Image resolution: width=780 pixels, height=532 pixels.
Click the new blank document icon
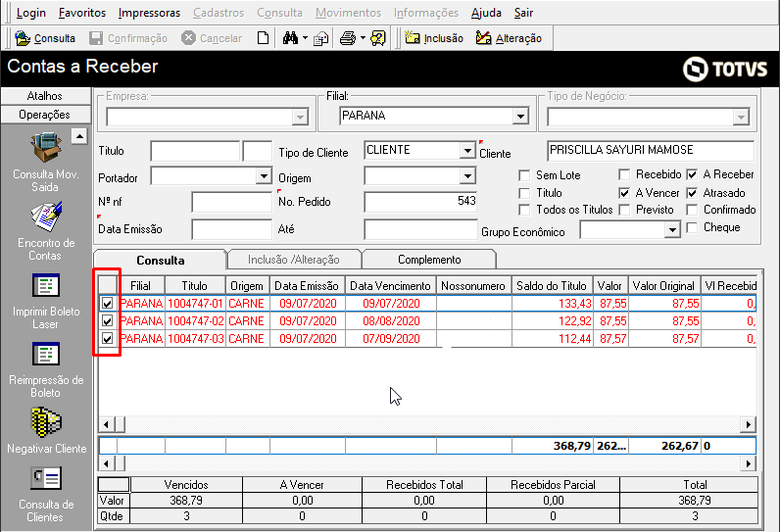pyautogui.click(x=263, y=38)
